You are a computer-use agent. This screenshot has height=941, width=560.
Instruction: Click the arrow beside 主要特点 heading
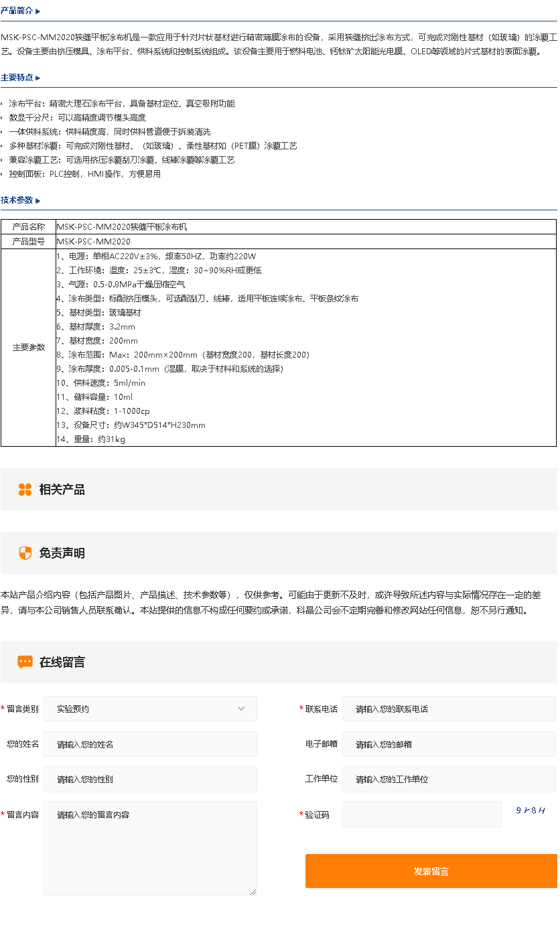[x=38, y=78]
